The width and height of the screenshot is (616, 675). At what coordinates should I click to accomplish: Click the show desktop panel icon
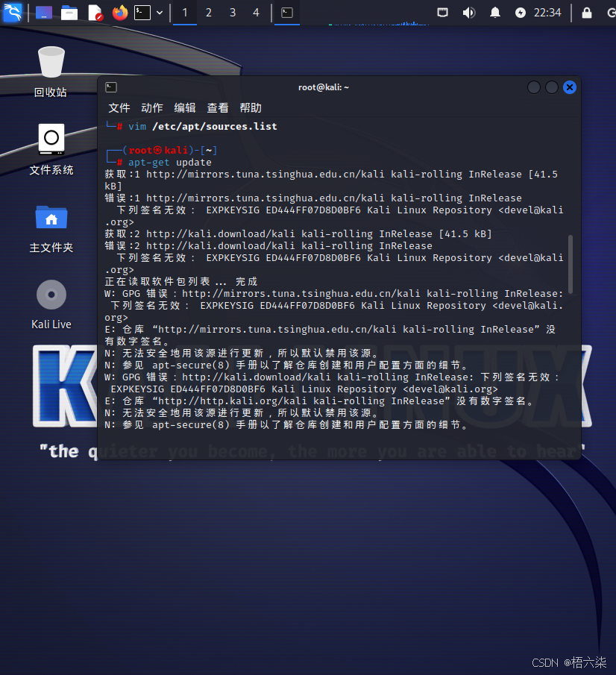[x=43, y=13]
